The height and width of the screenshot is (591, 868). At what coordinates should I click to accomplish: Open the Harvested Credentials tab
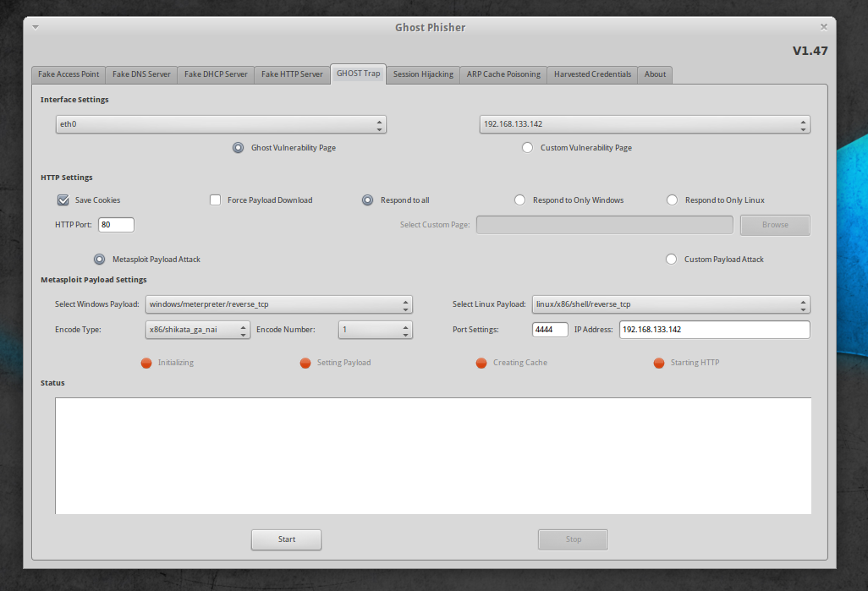[592, 74]
